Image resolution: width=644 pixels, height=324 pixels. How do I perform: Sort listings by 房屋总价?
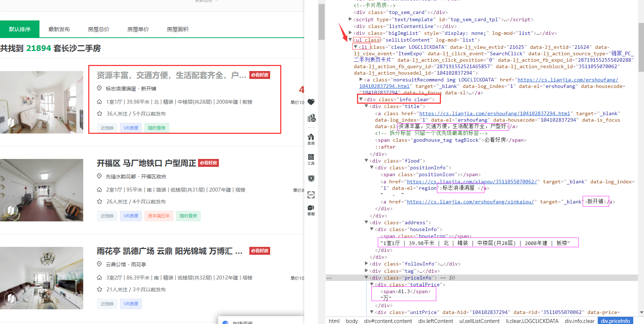(99, 29)
